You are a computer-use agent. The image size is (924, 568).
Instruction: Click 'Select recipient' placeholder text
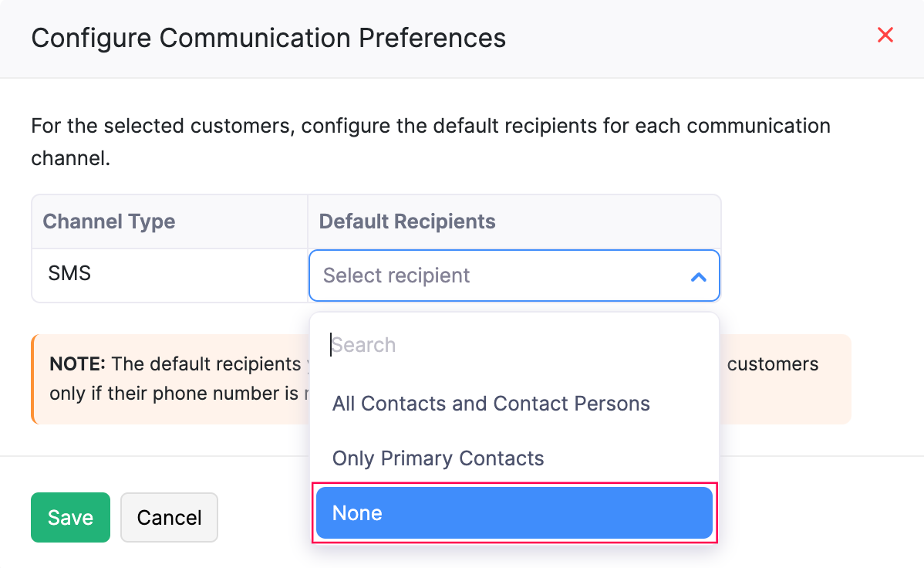(x=396, y=276)
